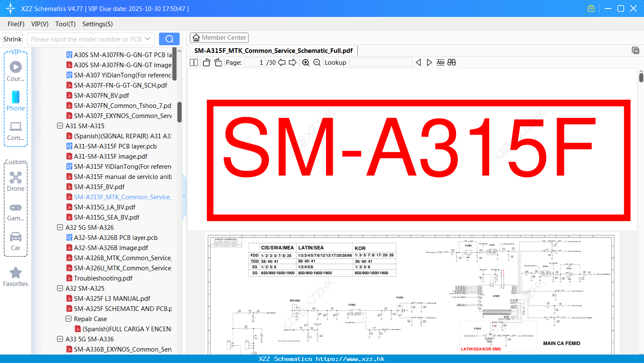
Task: Open the Member Center home button
Action: tap(219, 38)
